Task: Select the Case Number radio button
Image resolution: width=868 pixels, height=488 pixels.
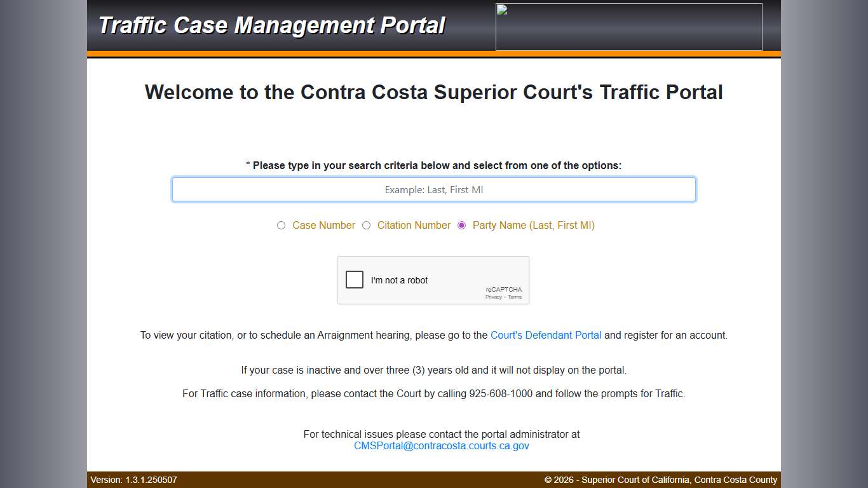Action: pos(281,226)
